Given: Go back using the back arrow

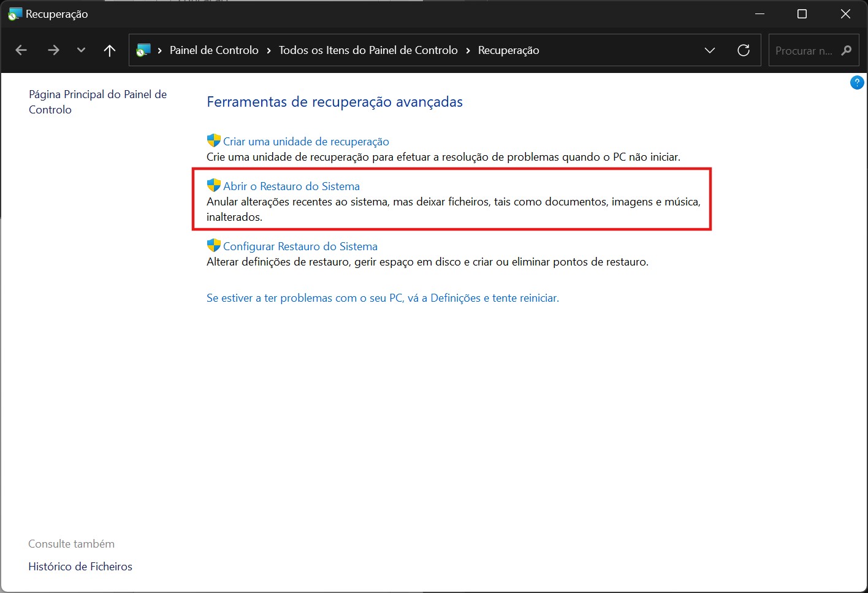Looking at the screenshot, I should tap(21, 50).
